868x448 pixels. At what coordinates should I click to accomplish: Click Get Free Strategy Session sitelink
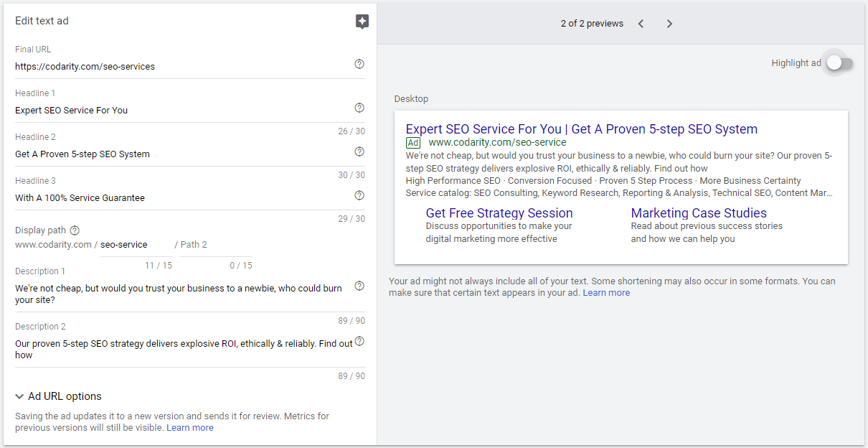(x=499, y=213)
